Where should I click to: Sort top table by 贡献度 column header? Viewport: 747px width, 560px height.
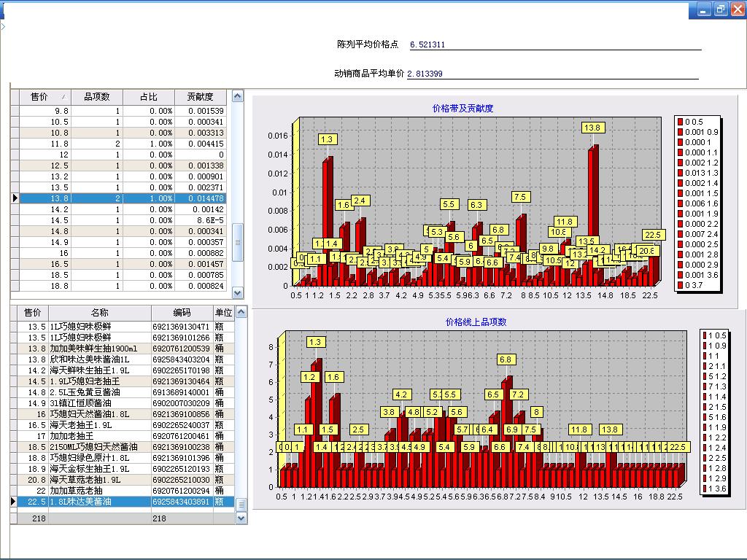coord(201,96)
